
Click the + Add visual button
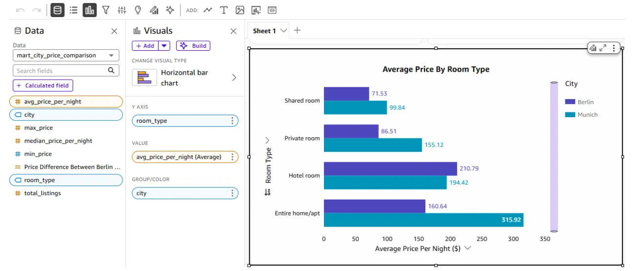point(145,45)
